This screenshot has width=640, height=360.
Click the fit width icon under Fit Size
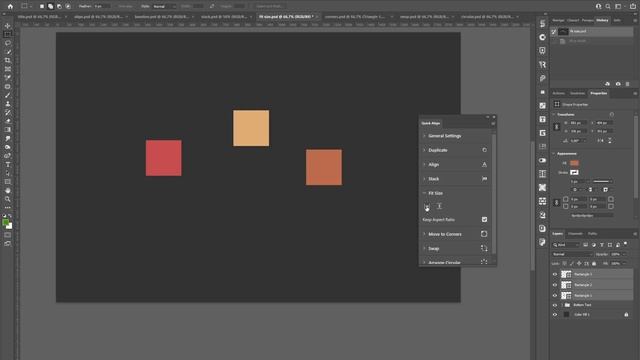pyautogui.click(x=427, y=207)
